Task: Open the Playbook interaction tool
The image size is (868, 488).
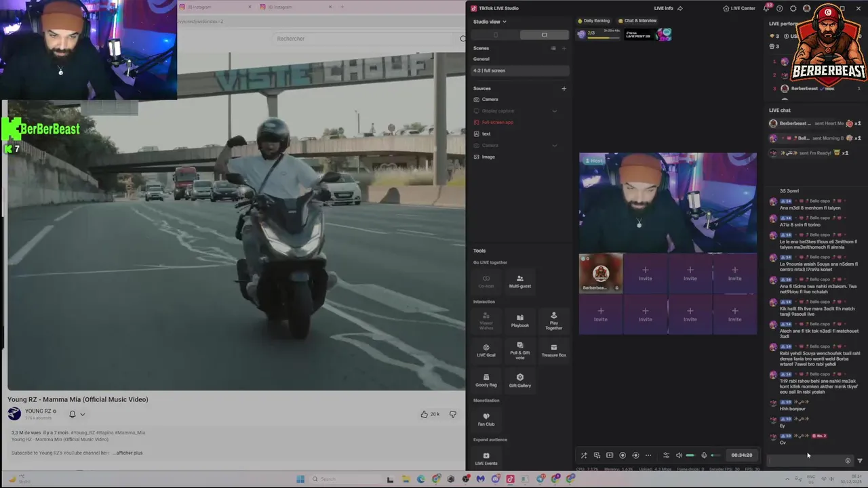Action: tap(520, 321)
